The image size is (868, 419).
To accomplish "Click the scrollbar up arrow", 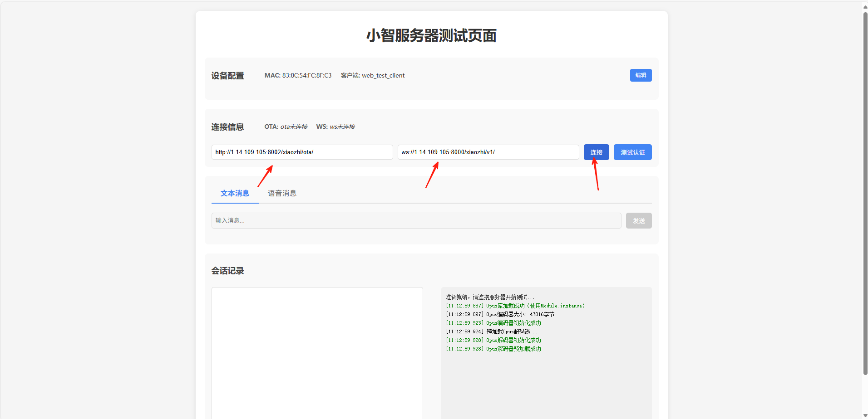I will (x=865, y=6).
